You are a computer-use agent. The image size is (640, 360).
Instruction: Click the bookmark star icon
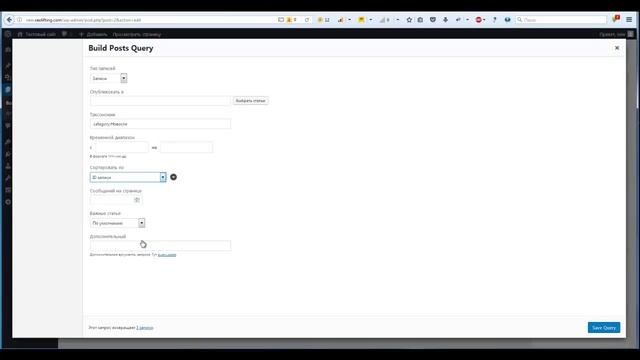coord(409,20)
